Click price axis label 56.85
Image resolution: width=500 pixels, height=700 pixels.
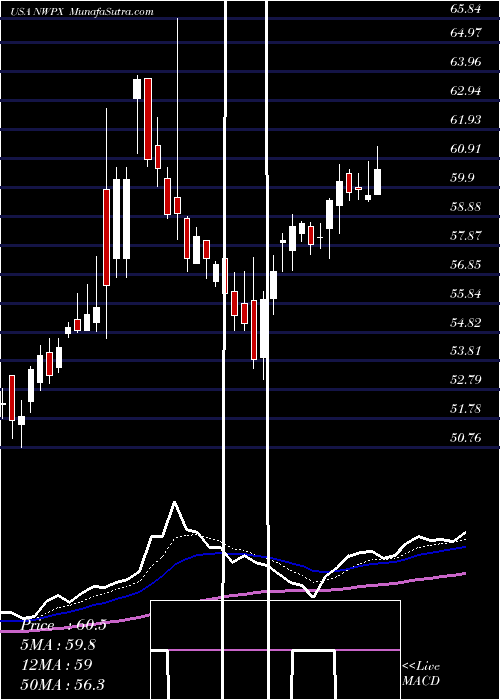coord(466,265)
